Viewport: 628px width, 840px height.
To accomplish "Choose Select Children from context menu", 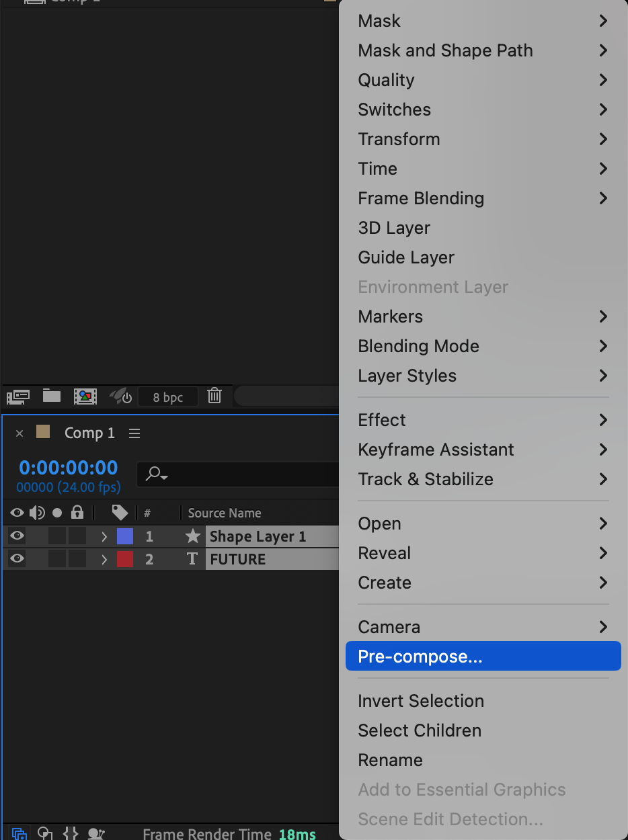I will click(483, 730).
